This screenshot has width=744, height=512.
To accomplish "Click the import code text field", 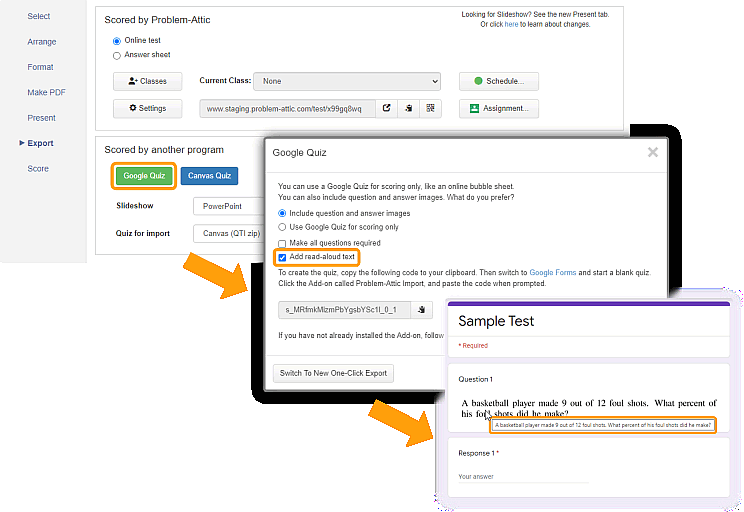I will (x=344, y=310).
